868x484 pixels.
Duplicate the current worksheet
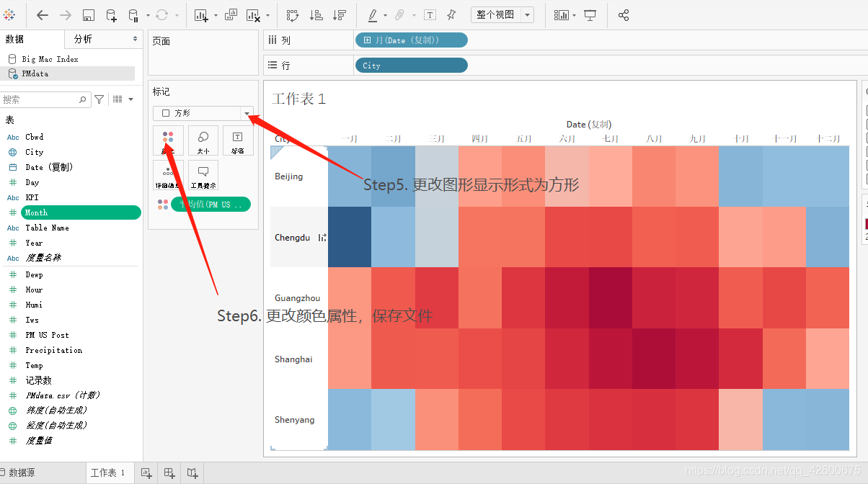click(231, 15)
